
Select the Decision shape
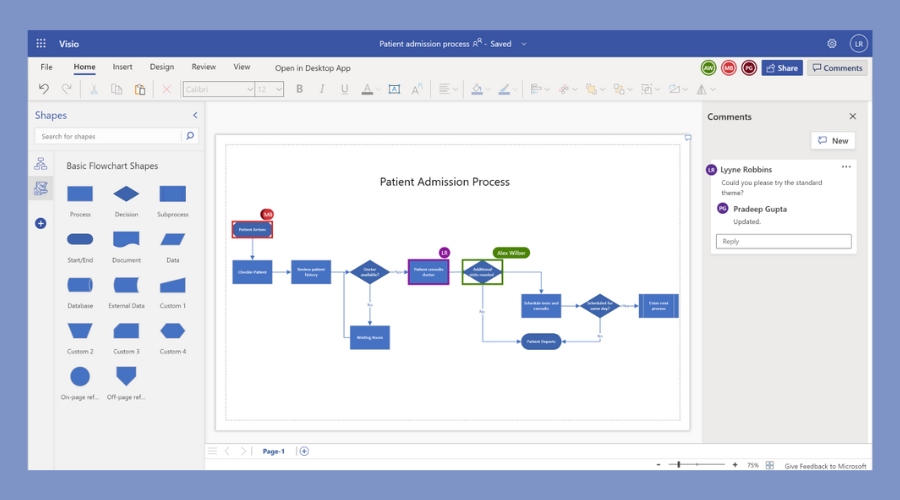click(x=126, y=194)
